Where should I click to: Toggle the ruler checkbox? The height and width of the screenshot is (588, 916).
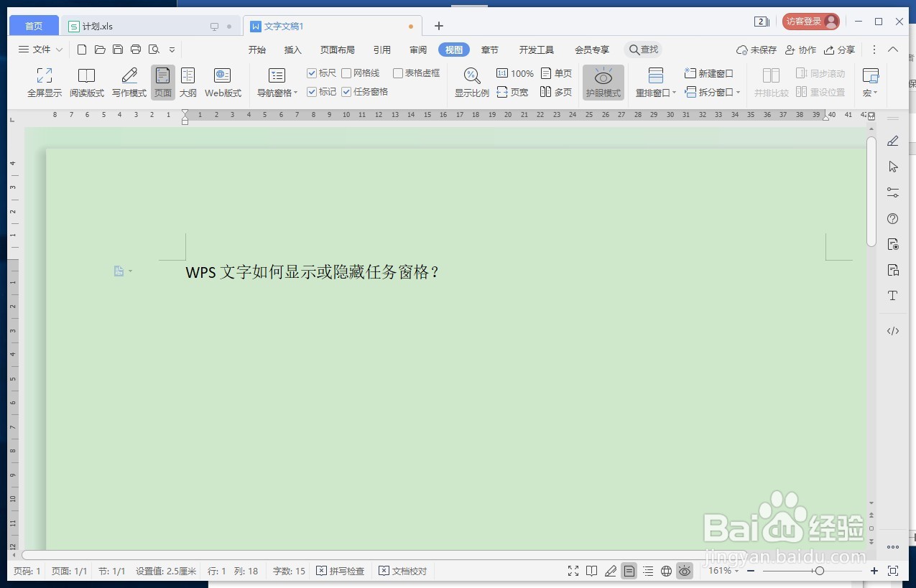tap(322, 73)
